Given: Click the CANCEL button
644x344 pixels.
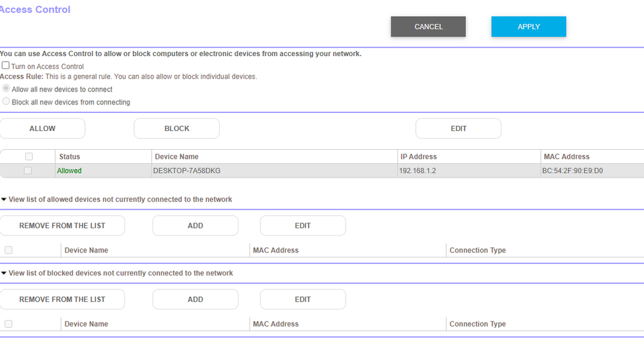Looking at the screenshot, I should [428, 26].
